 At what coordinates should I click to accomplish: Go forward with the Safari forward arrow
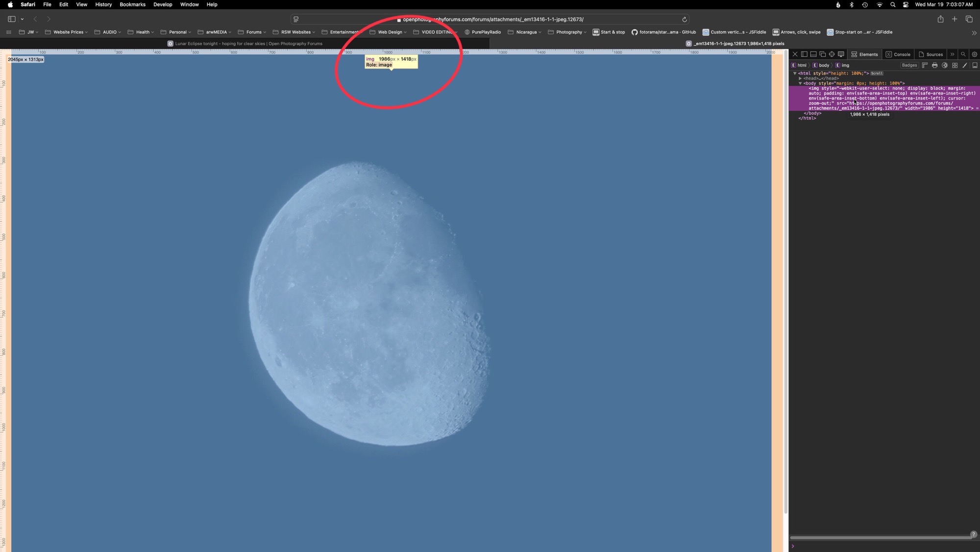[49, 19]
